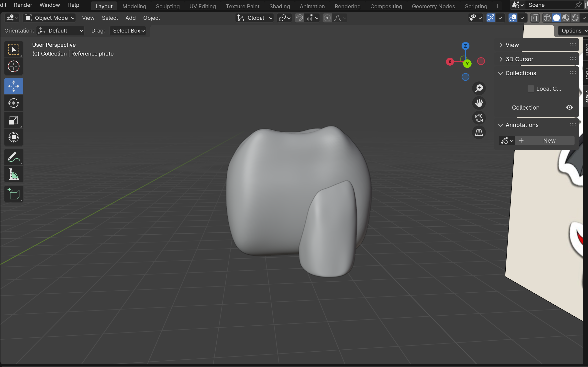Open the annotation data browse dropdown
This screenshot has width=588, height=367.
(507, 141)
